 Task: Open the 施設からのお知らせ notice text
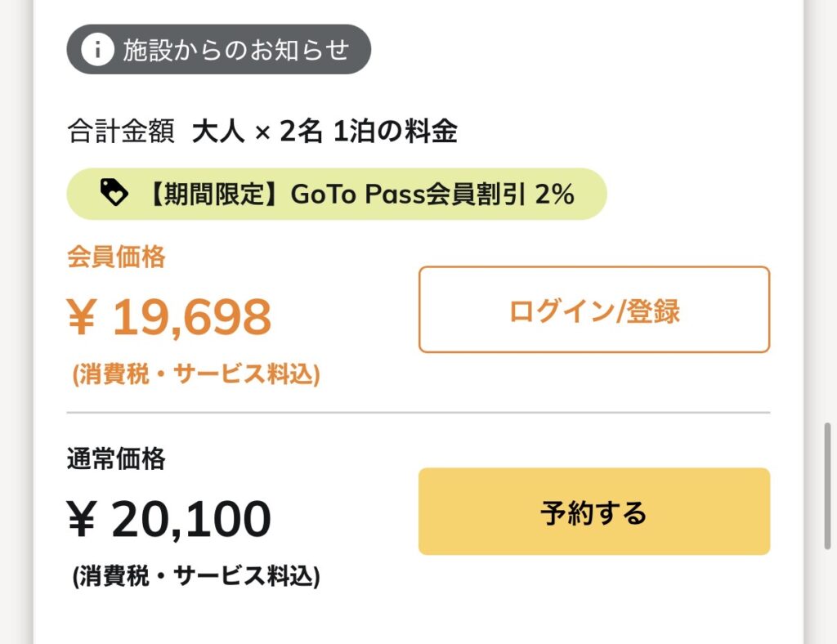pyautogui.click(x=236, y=50)
